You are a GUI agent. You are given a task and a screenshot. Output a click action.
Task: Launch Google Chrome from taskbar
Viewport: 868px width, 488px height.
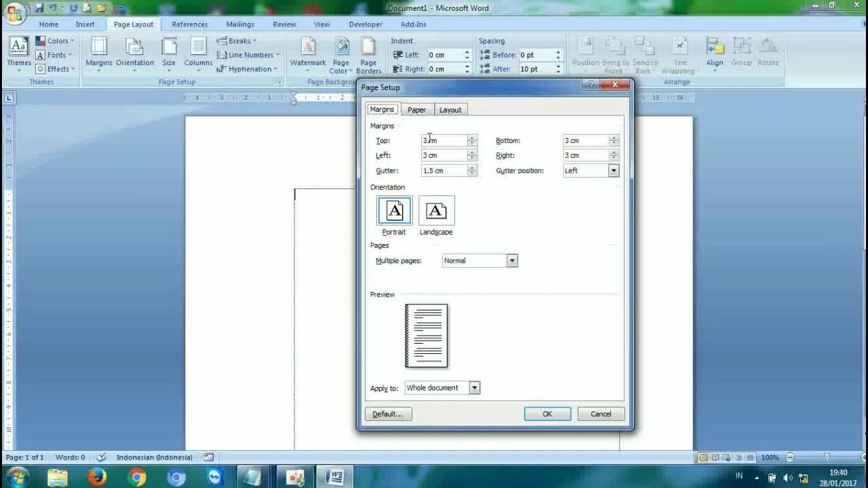[137, 477]
